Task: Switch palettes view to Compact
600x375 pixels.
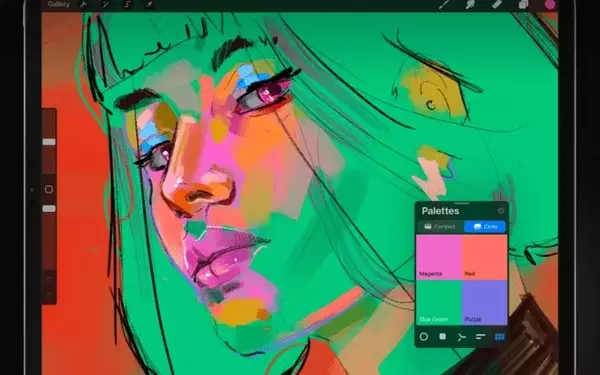Action: 440,227
